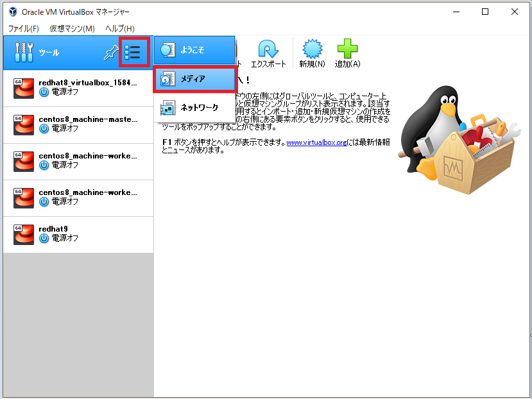Viewport: 532px width, 399px height.
Task: Click the エクスポート toolbar button
Action: (268, 53)
